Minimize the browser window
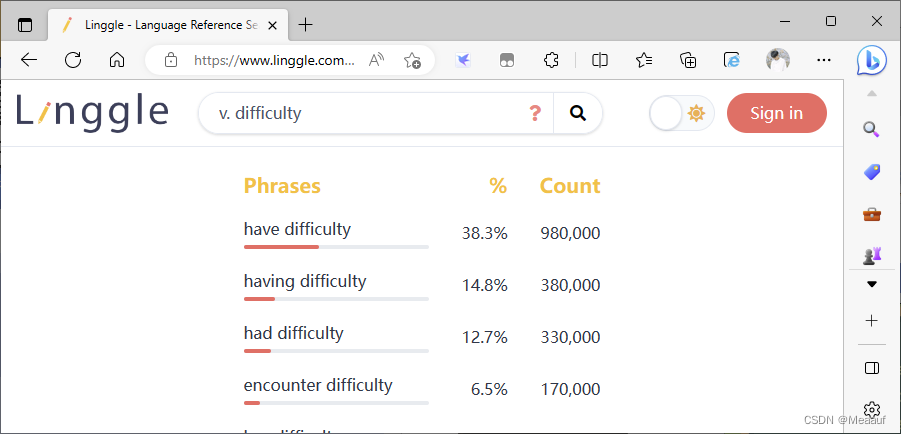The width and height of the screenshot is (901, 434). click(785, 21)
